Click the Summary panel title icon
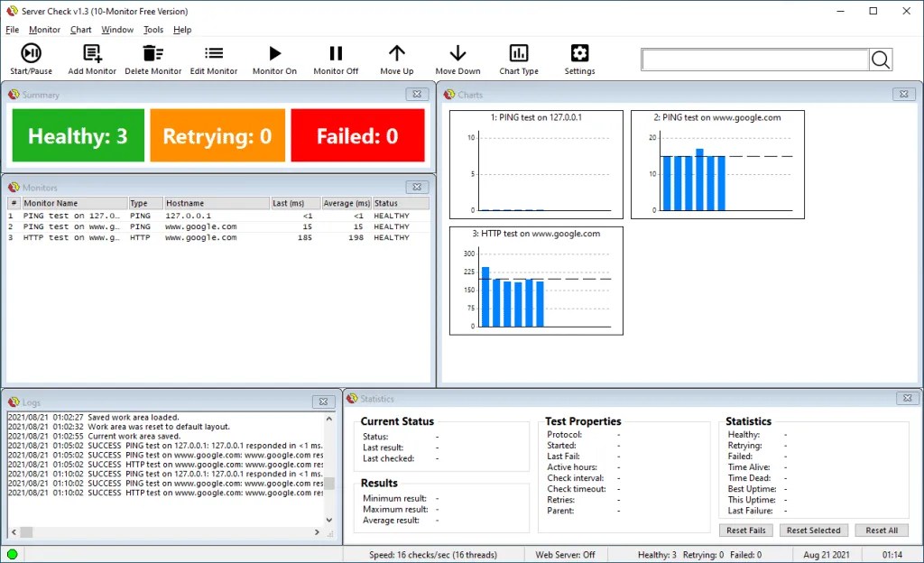 coord(14,94)
